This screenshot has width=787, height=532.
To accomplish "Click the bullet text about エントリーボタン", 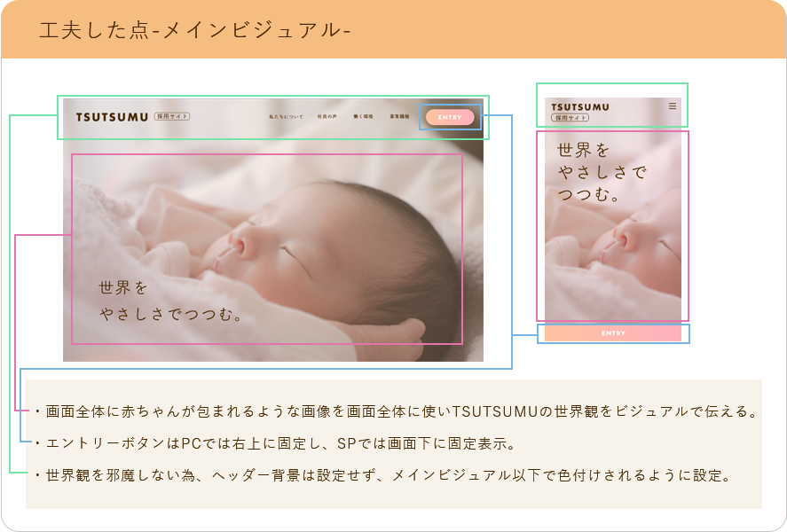I will coord(275,442).
